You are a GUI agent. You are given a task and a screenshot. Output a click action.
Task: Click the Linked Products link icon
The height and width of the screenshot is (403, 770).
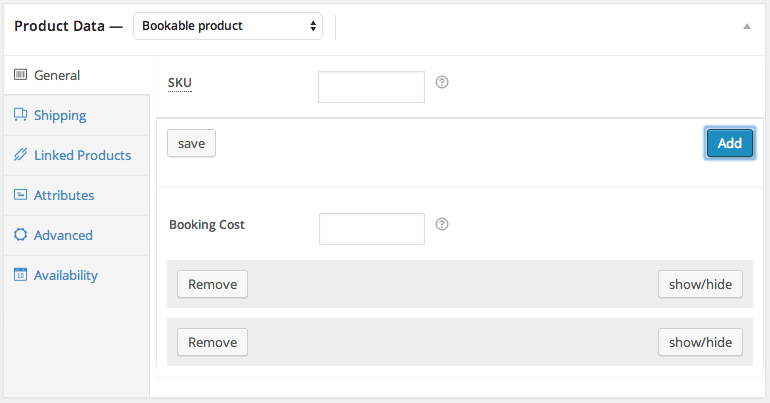[20, 155]
